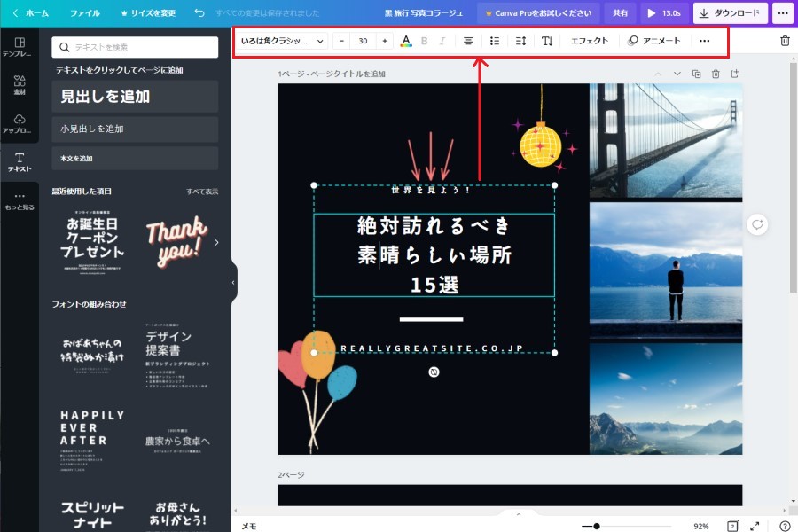Toggle bold formatting in toolbar

coord(424,41)
